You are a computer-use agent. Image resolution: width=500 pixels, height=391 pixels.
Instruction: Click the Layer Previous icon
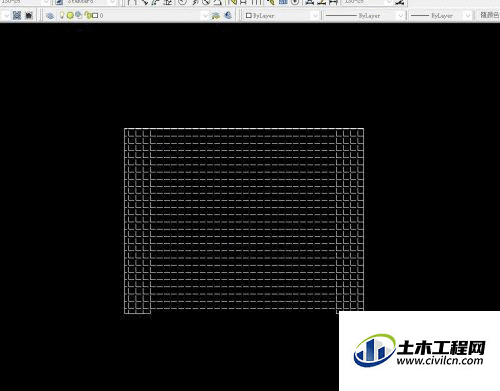(x=228, y=15)
